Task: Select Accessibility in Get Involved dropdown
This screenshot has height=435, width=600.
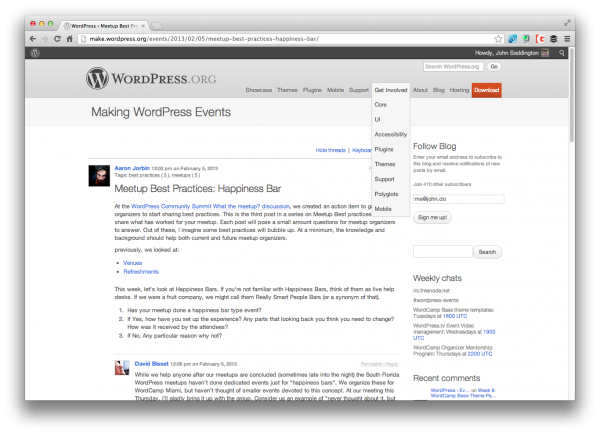Action: [x=391, y=134]
